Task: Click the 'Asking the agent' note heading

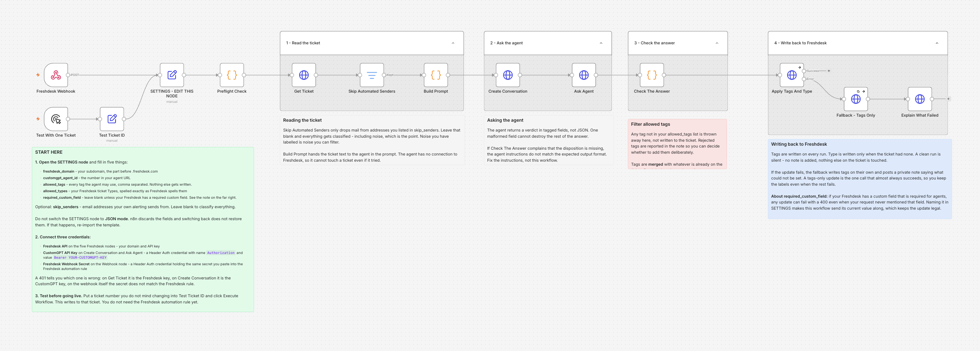Action: 505,120
